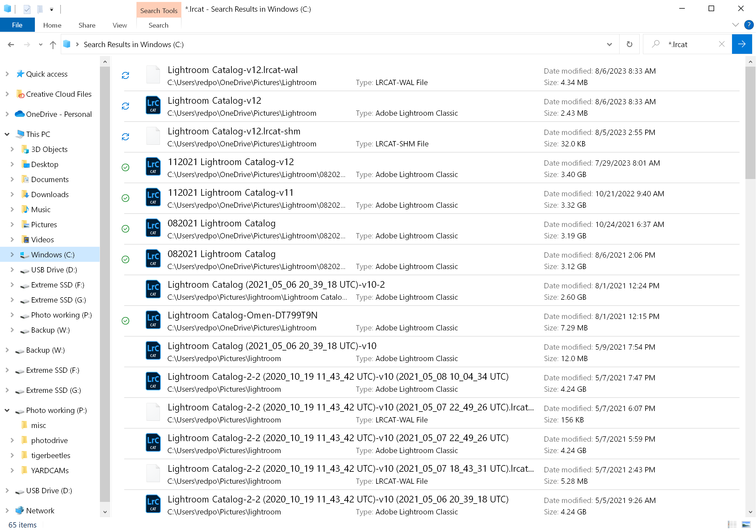756x532 pixels.
Task: Expand the Quick access tree node
Action: pos(7,74)
